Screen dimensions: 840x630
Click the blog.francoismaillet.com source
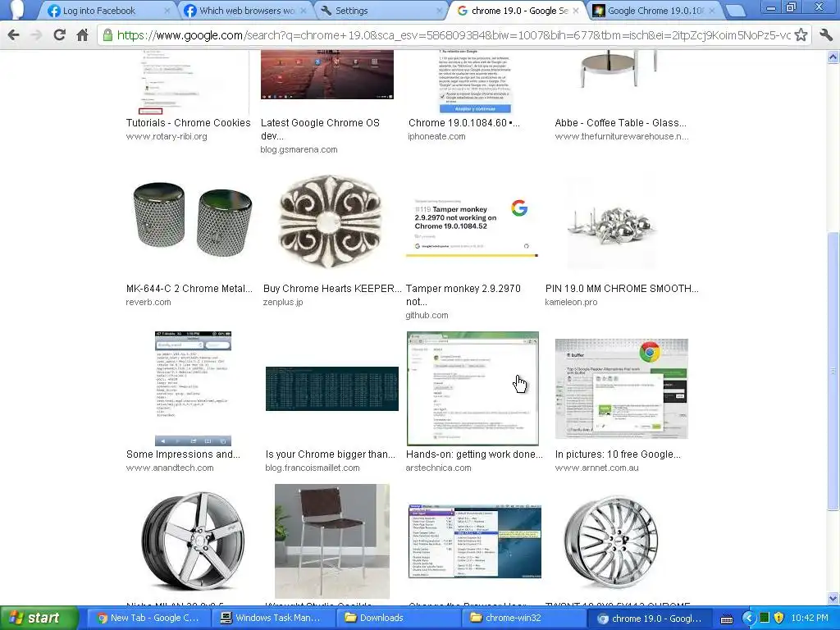pyautogui.click(x=313, y=468)
